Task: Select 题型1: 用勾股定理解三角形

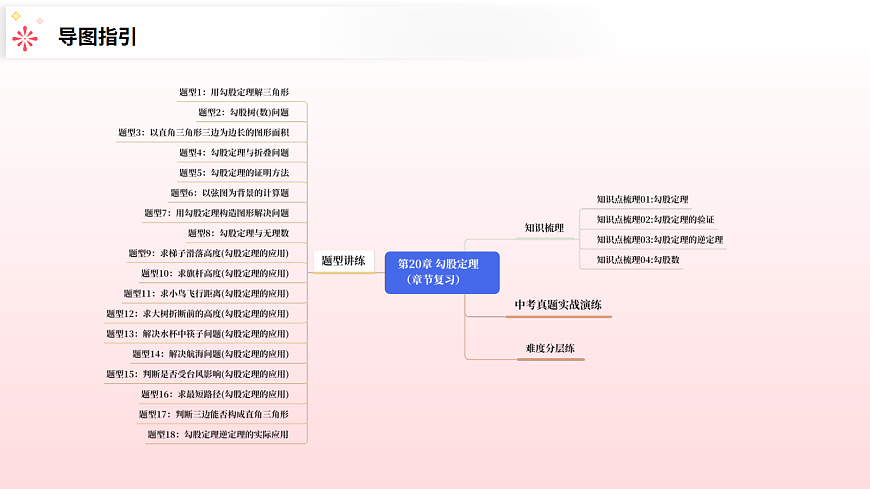Action: coord(234,92)
